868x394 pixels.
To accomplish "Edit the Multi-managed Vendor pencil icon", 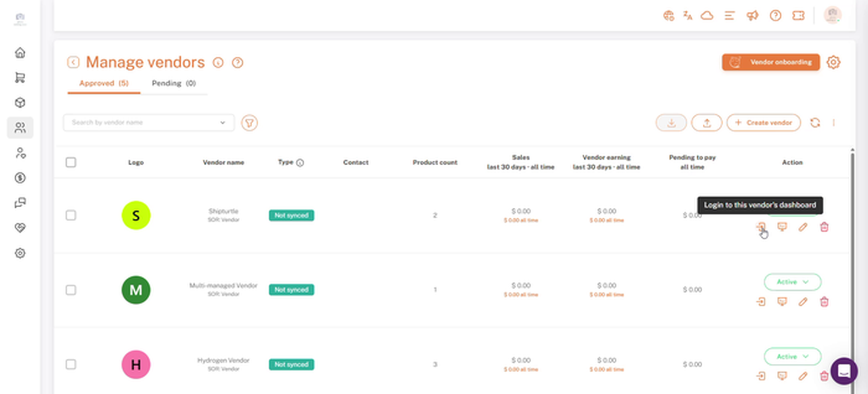I will tap(803, 302).
